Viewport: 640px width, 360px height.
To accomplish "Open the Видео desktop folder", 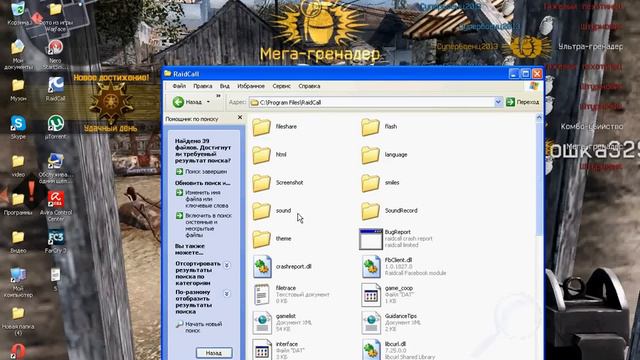I will (x=18, y=241).
